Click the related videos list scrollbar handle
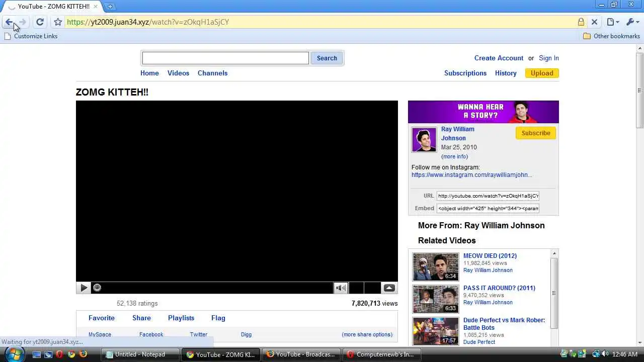The height and width of the screenshot is (362, 644). [x=554, y=293]
